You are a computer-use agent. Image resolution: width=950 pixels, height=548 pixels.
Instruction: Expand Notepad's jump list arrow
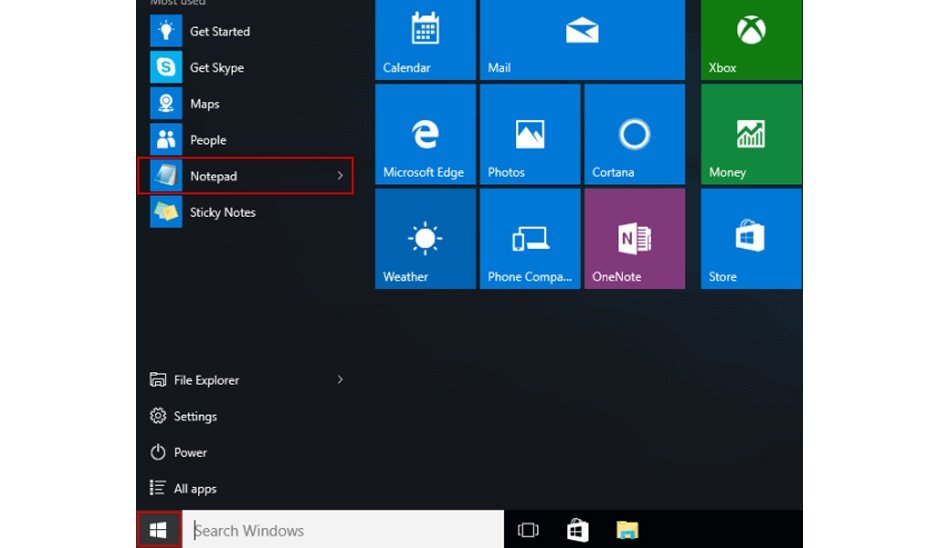tap(340, 176)
